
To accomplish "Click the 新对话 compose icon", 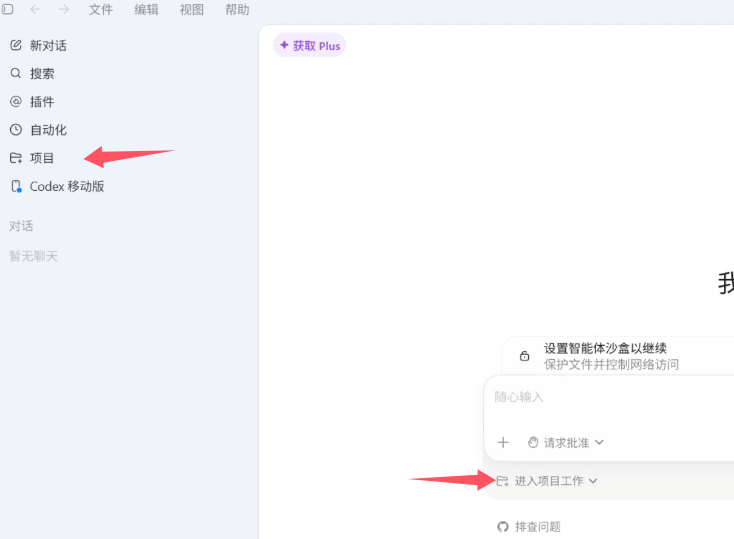I will (16, 45).
